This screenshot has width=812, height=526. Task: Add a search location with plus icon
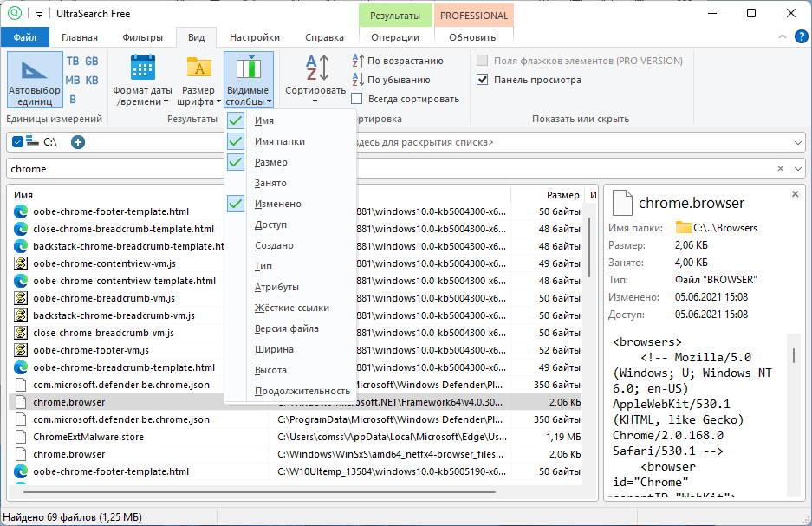pyautogui.click(x=78, y=142)
